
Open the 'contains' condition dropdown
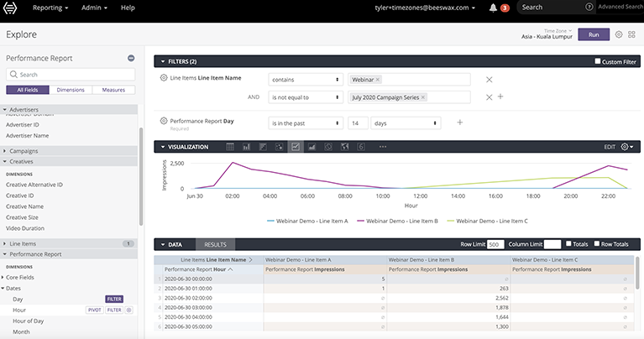click(306, 80)
